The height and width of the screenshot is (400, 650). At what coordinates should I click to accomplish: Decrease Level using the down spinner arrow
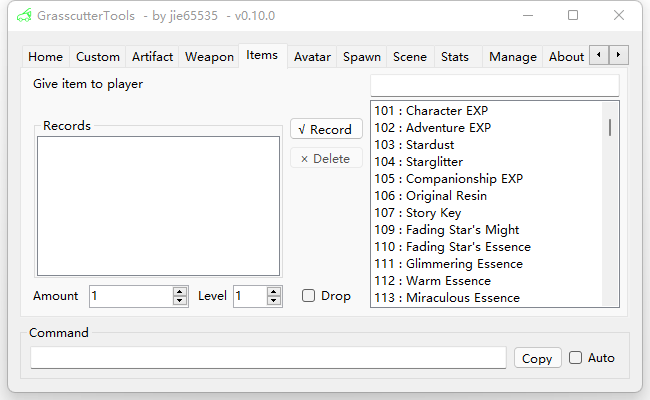coord(273,300)
